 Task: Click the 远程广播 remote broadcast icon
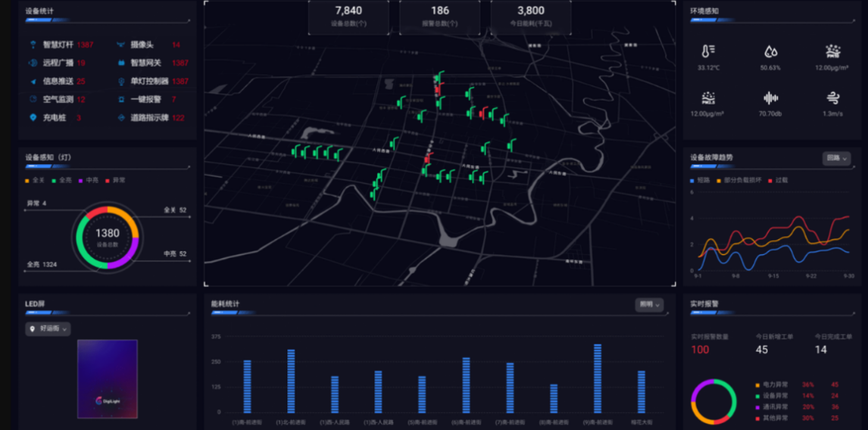pos(33,63)
